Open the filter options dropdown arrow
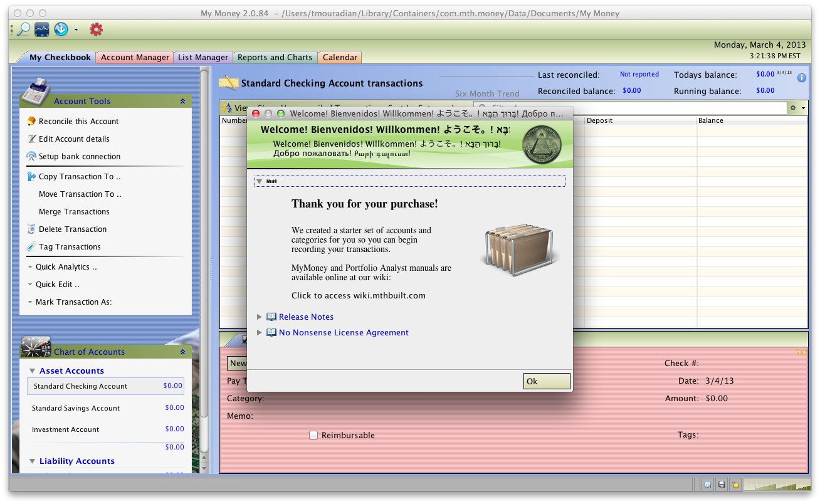This screenshot has height=504, width=820. click(x=803, y=108)
